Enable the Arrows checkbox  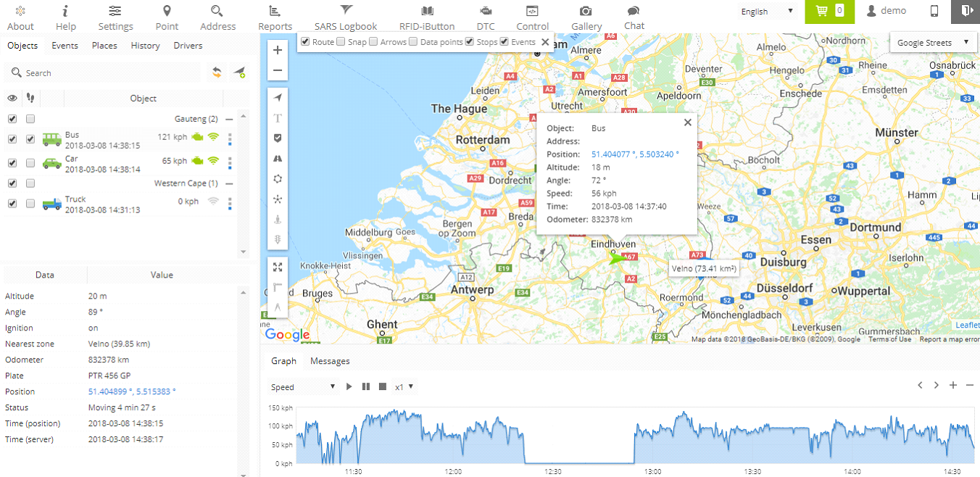(373, 42)
